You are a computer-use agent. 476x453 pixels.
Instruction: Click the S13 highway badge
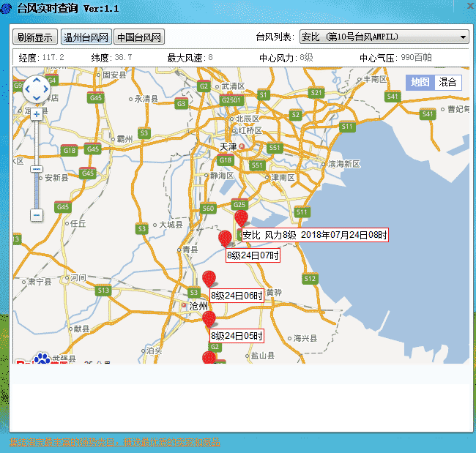tap(103, 291)
